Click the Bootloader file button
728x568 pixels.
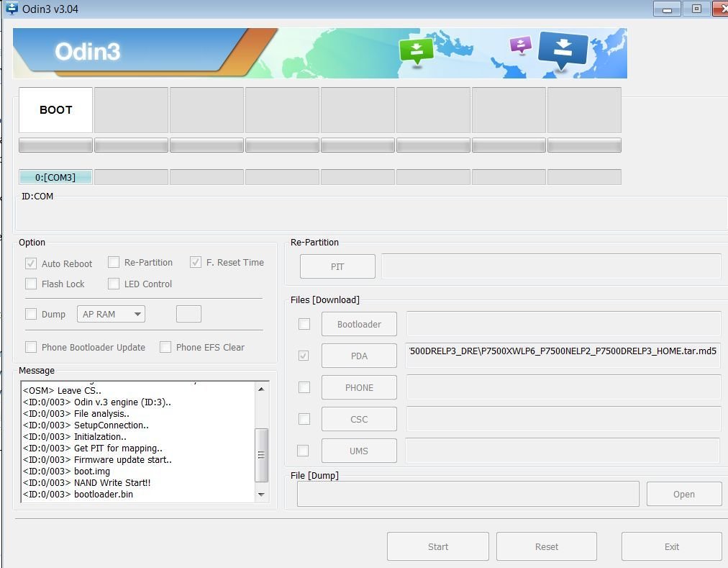[x=359, y=324]
